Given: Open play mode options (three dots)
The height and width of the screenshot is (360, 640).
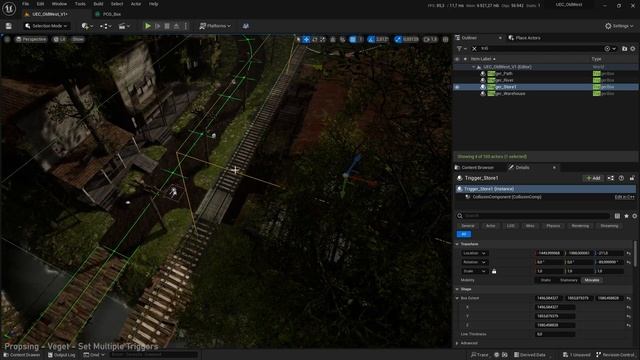Looking at the screenshot, I should [185, 26].
